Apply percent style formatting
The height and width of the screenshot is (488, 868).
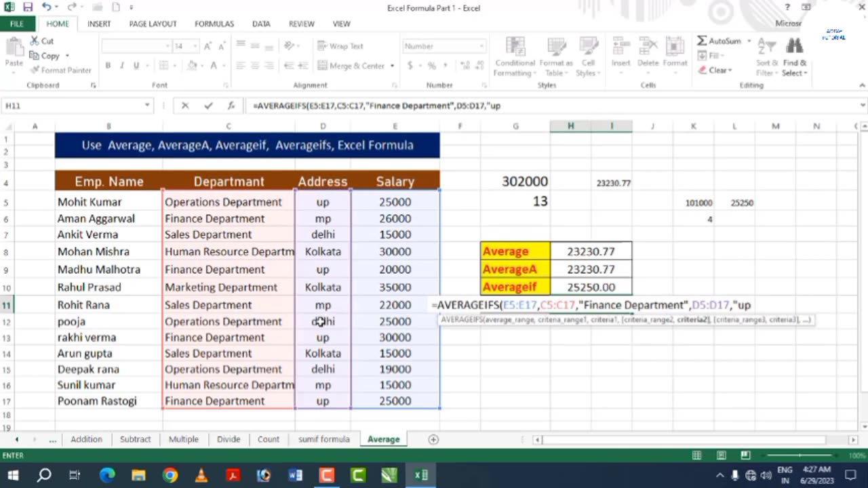tap(432, 66)
